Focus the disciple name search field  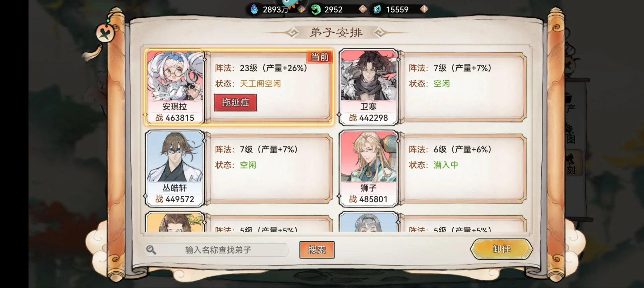coord(217,250)
